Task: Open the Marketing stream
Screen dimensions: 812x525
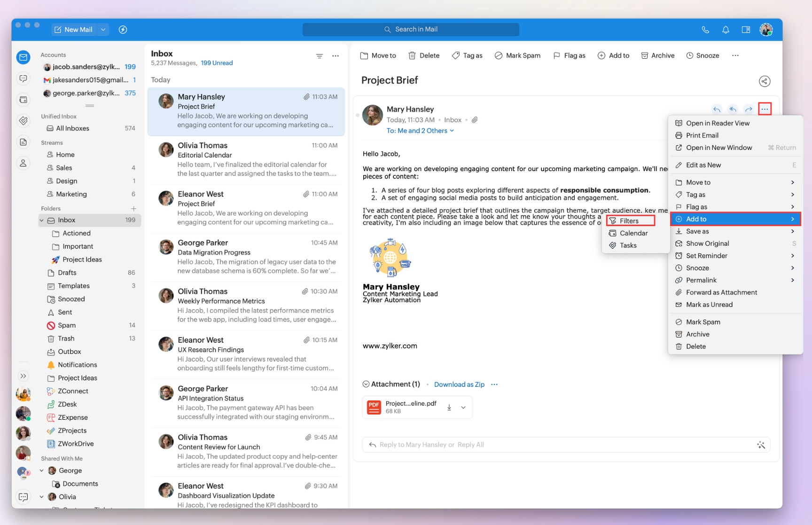Action: point(90,194)
